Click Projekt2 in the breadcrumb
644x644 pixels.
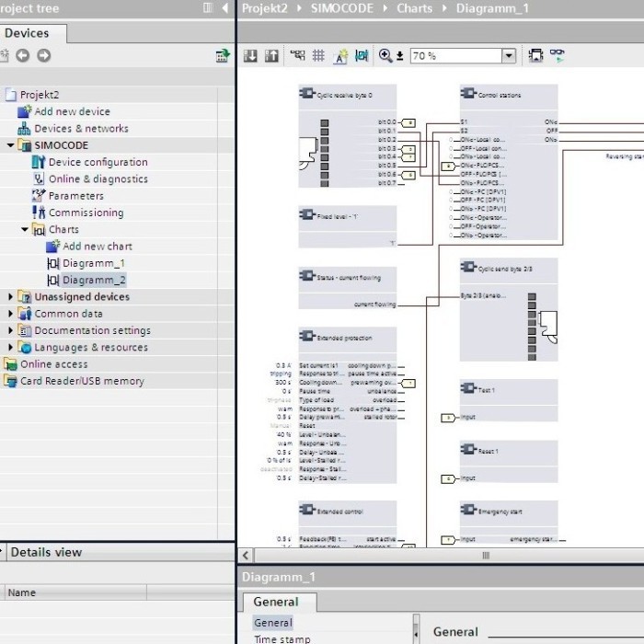(x=265, y=8)
